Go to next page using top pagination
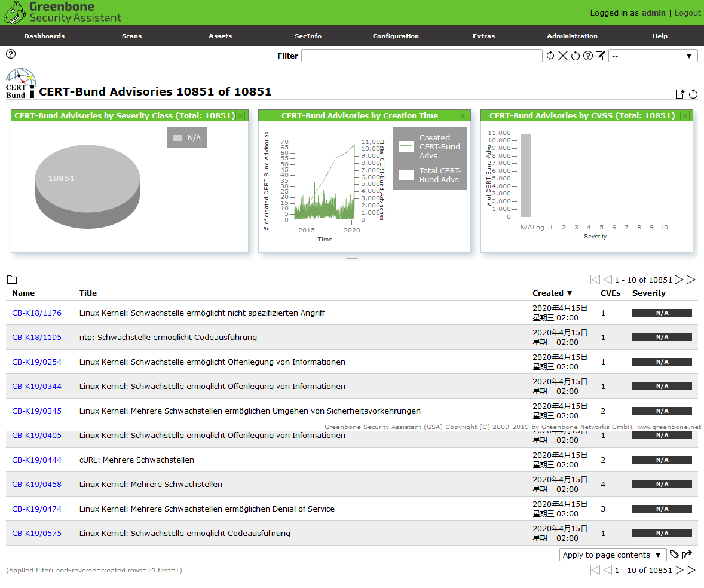The height and width of the screenshot is (588, 704). (679, 280)
